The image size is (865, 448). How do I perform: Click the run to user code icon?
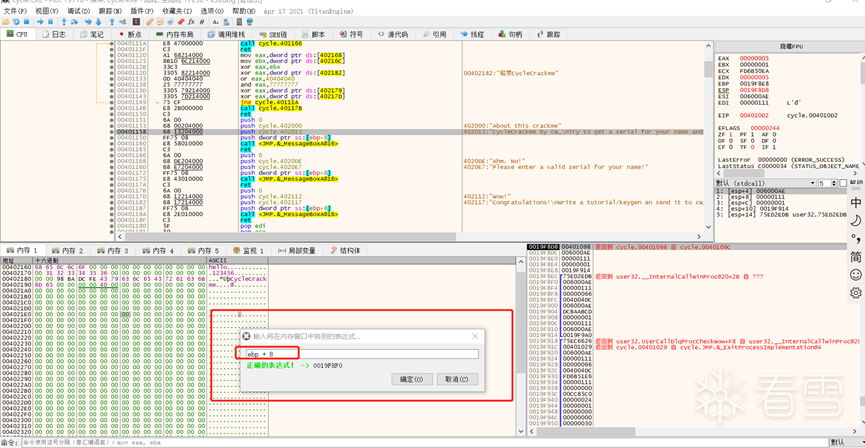[x=122, y=22]
